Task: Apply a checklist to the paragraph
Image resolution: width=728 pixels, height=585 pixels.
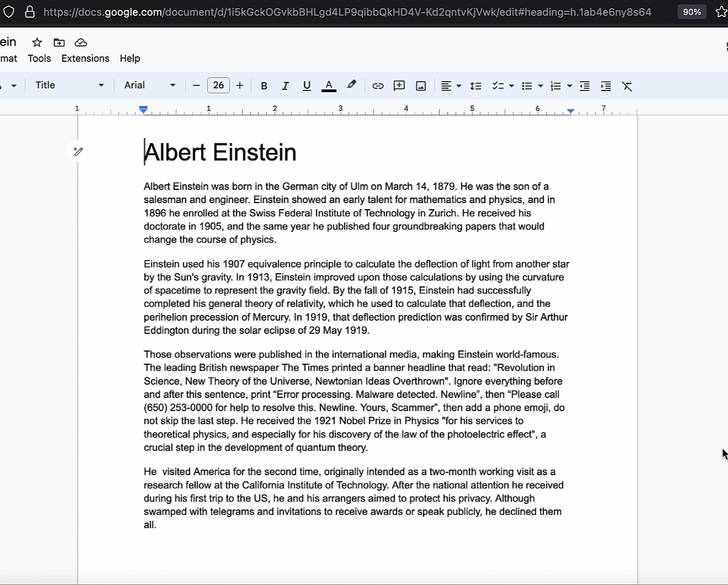Action: click(x=498, y=86)
